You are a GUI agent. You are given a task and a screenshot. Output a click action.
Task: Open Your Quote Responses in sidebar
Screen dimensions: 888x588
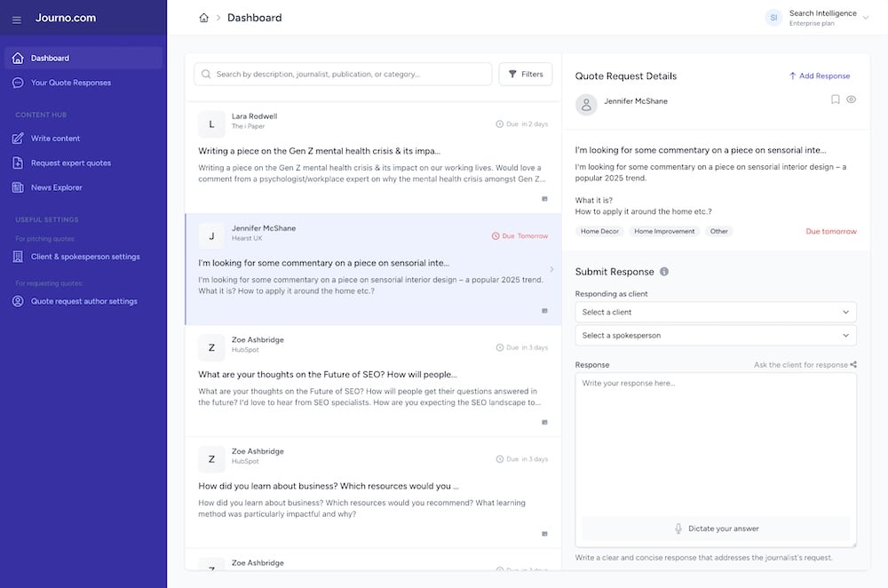tap(71, 83)
